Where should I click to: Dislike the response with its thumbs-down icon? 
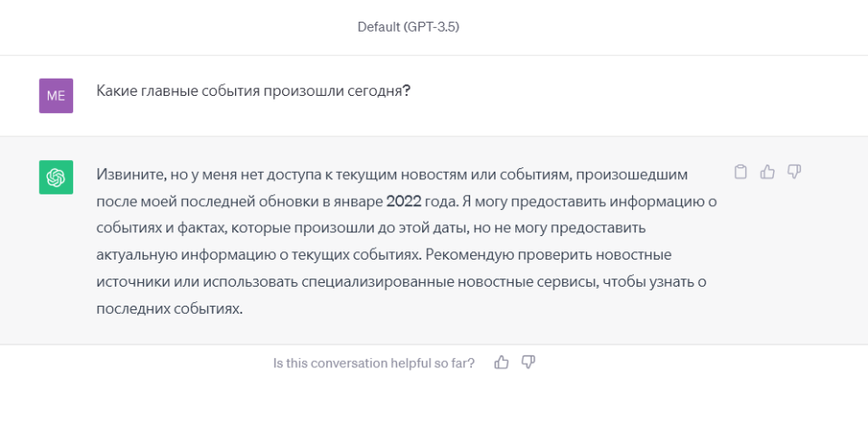click(795, 172)
